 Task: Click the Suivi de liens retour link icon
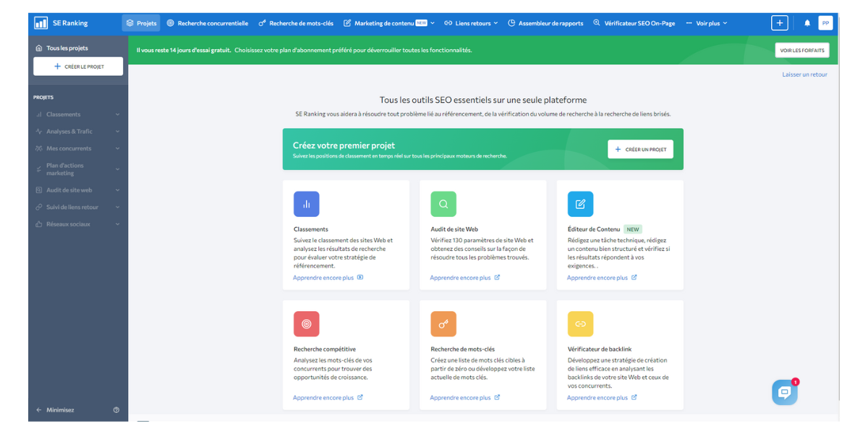pyautogui.click(x=39, y=207)
